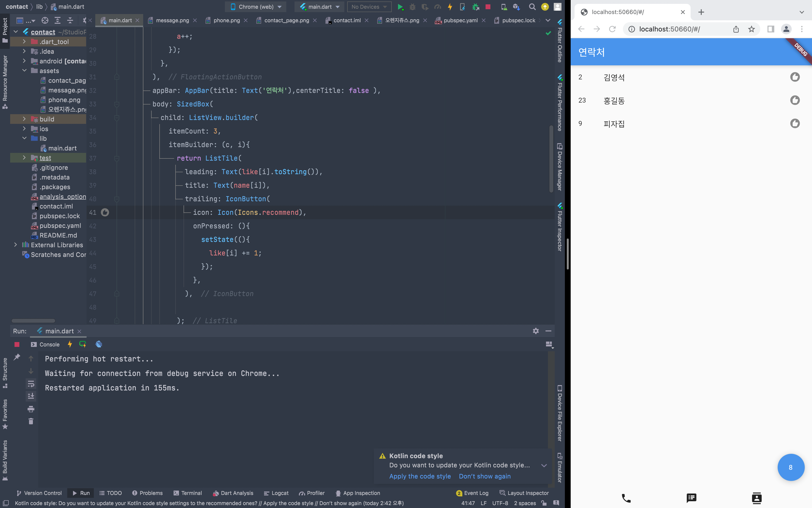
Task: Collapse the assets folder
Action: click(24, 71)
